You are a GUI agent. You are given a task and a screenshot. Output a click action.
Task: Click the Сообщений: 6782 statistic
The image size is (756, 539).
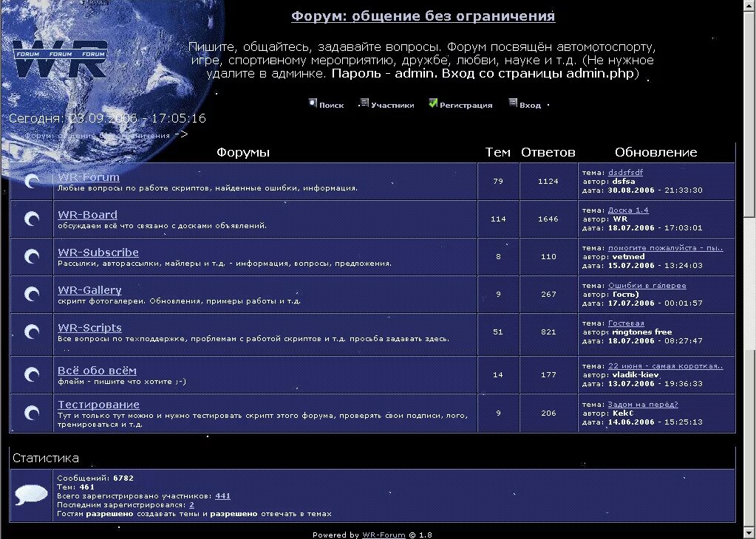pyautogui.click(x=95, y=478)
